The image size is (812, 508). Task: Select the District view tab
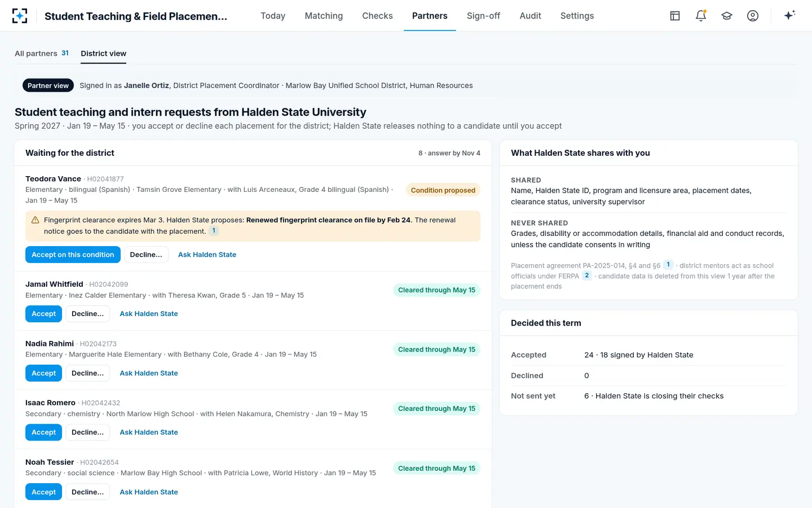click(x=103, y=54)
